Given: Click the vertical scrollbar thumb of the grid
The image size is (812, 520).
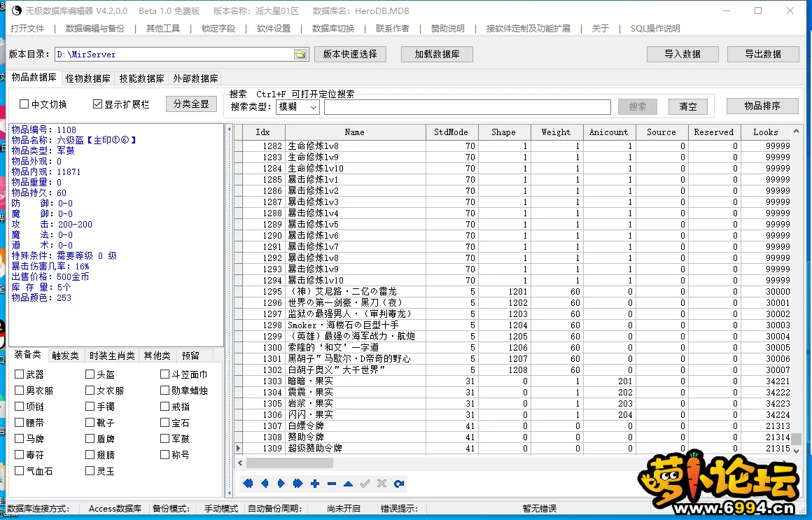Looking at the screenshot, I should tap(796, 440).
